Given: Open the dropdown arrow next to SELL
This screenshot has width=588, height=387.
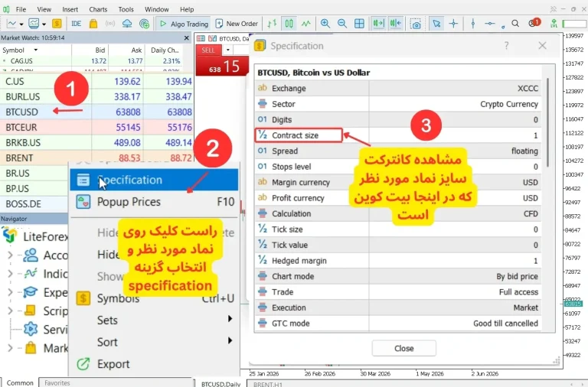Looking at the screenshot, I should [227, 50].
